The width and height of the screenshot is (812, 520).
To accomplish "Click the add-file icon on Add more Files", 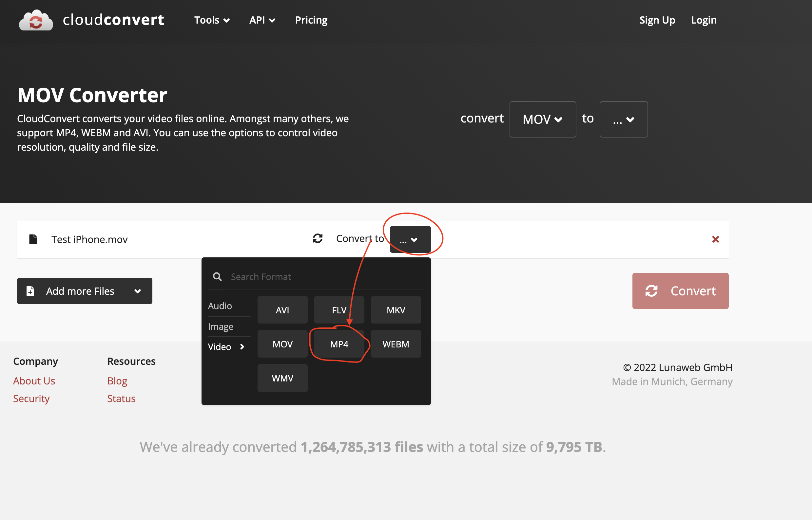I will point(30,291).
